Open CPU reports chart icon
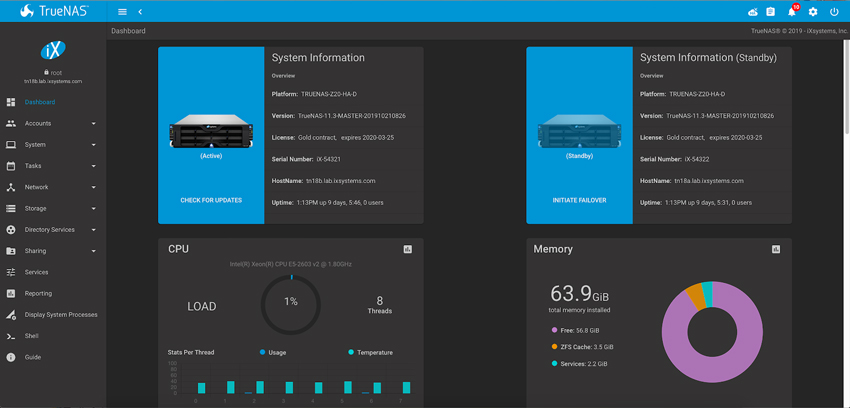 (408, 249)
